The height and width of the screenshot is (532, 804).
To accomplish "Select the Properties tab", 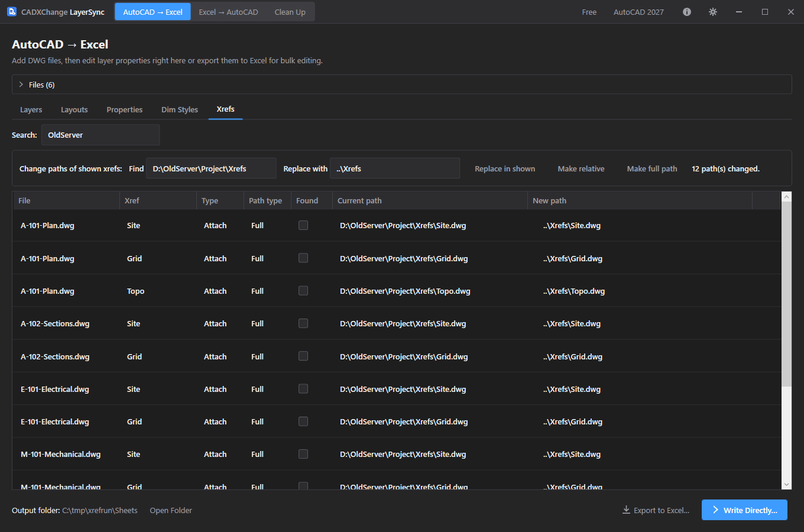I will point(124,109).
